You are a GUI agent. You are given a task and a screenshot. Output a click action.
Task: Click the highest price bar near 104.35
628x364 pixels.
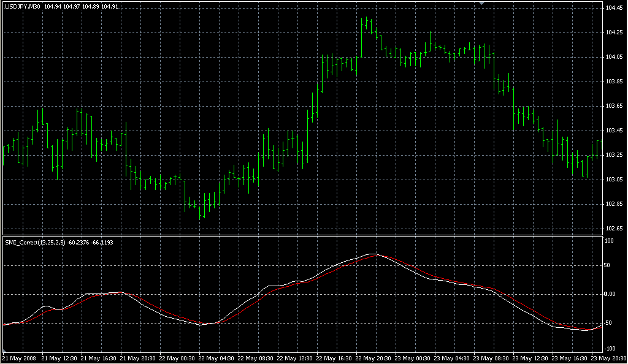[x=366, y=21]
